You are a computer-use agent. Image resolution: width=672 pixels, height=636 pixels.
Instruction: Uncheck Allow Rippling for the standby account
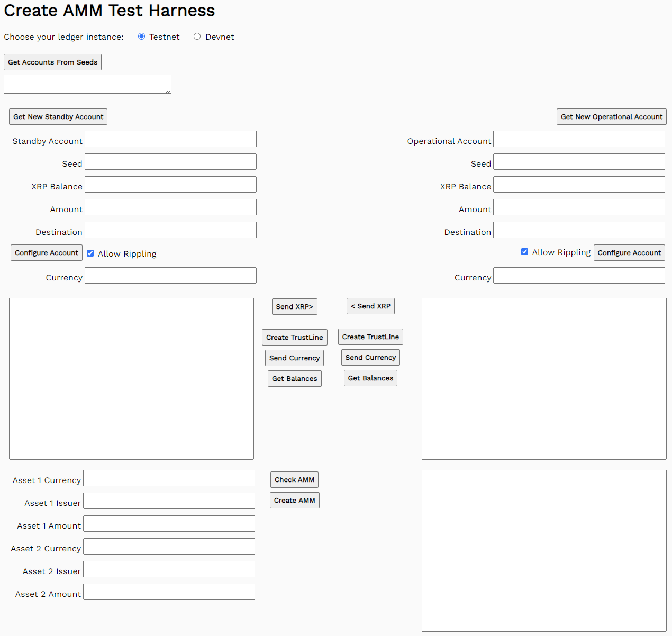coord(90,253)
